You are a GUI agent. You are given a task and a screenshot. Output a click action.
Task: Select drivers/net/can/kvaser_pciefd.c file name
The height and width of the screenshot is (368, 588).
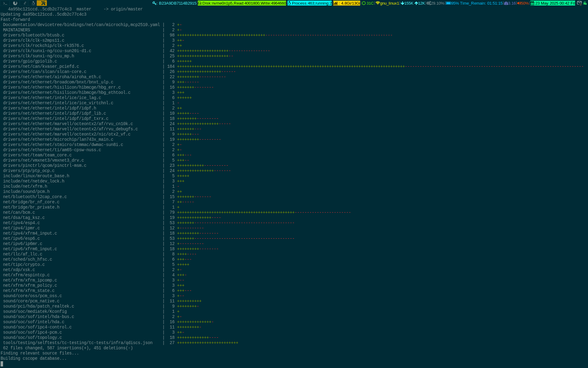41,67
